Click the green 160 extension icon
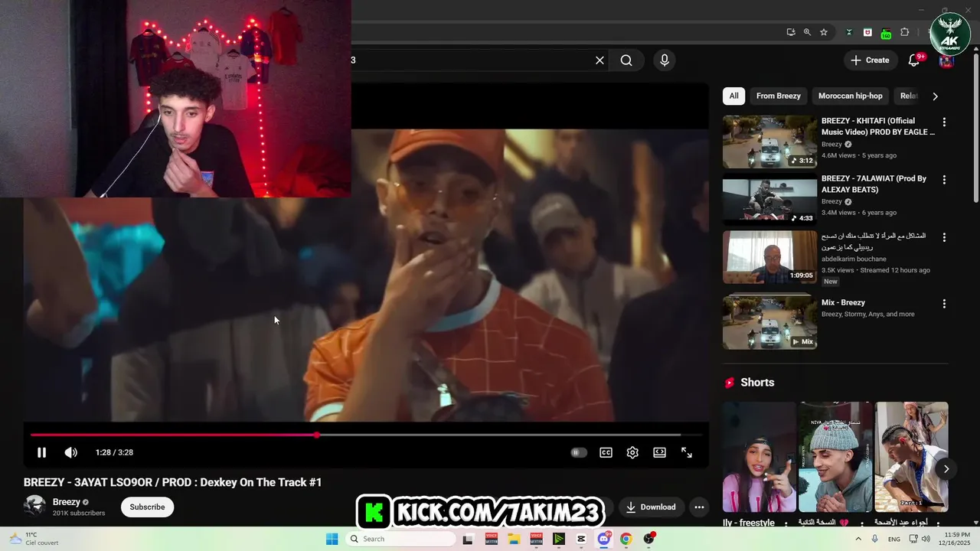Viewport: 980px width, 551px height. [x=886, y=33]
